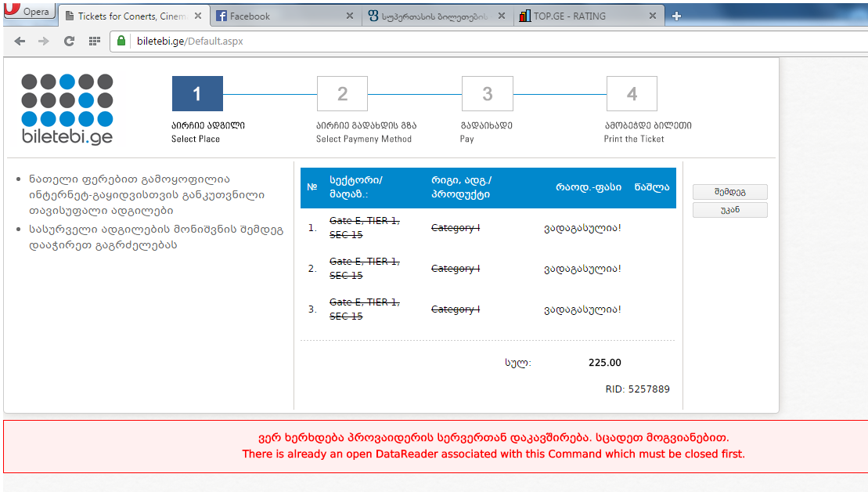Viewport: 868px width, 492px height.
Task: Close the Facebook tab
Action: click(x=350, y=16)
